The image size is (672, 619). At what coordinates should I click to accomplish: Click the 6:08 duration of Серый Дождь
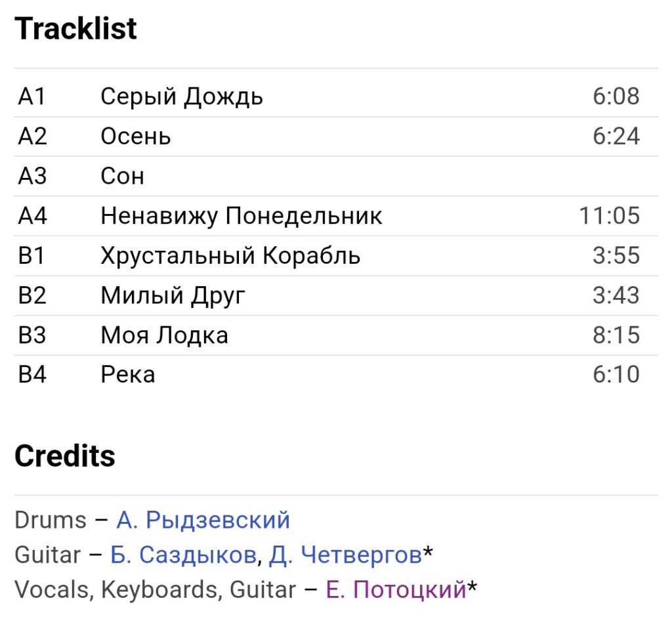point(616,96)
